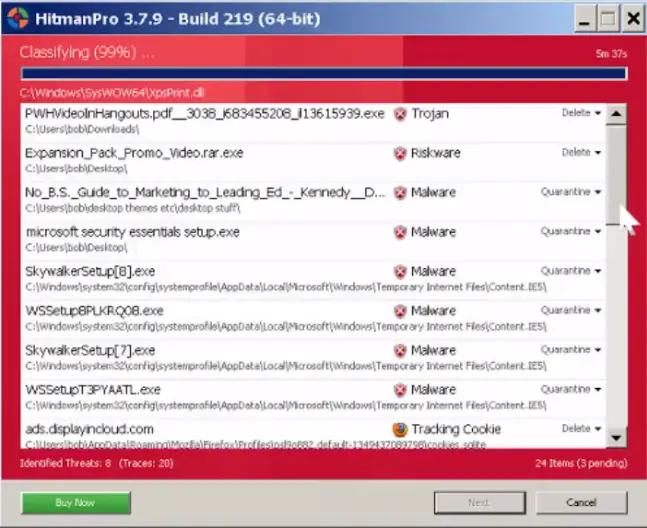The width and height of the screenshot is (647, 528).
Task: Click Identified Threats: 8 status text
Action: point(65,463)
